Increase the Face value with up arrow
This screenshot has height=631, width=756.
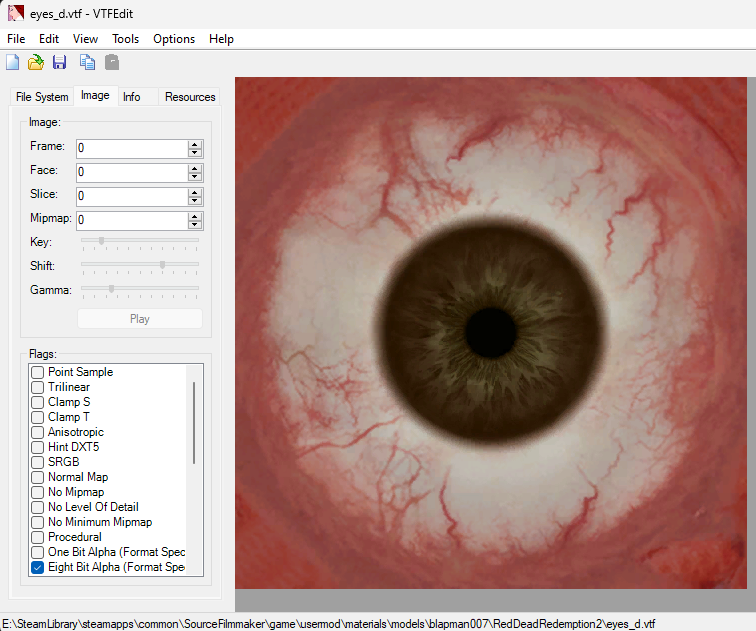[195, 168]
